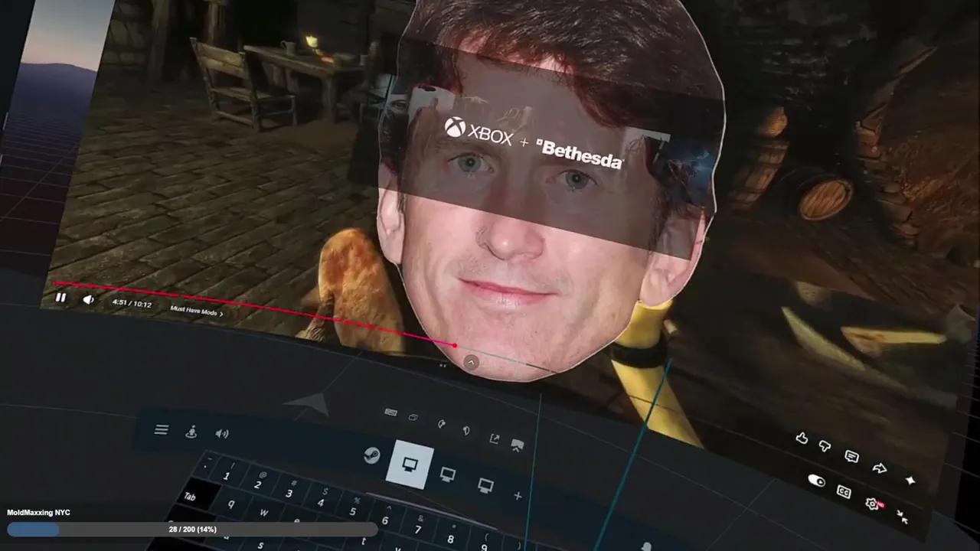This screenshot has width=980, height=551.
Task: Toggle the dashboard keyboard icon
Action: [x=390, y=412]
